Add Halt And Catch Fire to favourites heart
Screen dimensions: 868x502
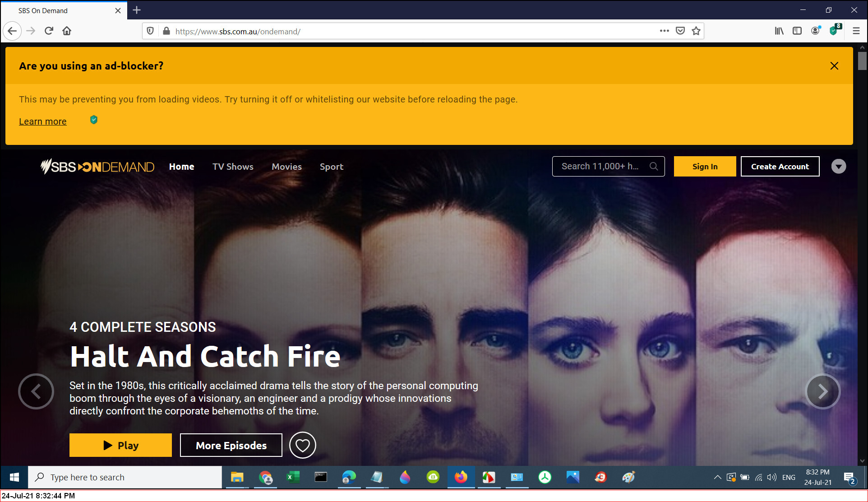[302, 445]
